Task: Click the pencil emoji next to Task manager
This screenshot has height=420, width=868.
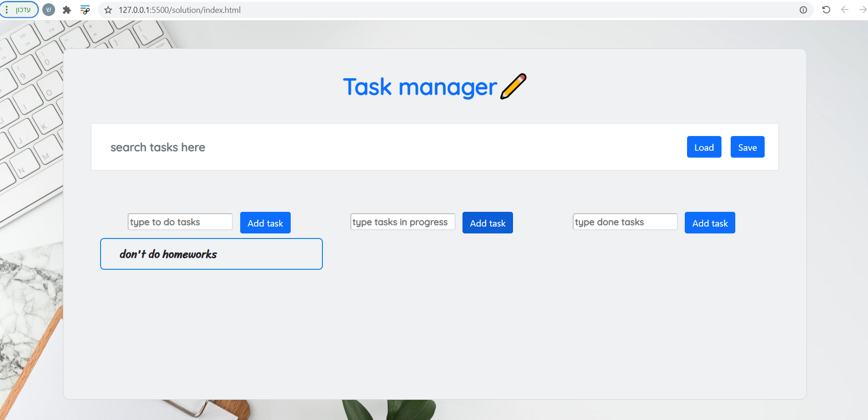Action: [513, 86]
